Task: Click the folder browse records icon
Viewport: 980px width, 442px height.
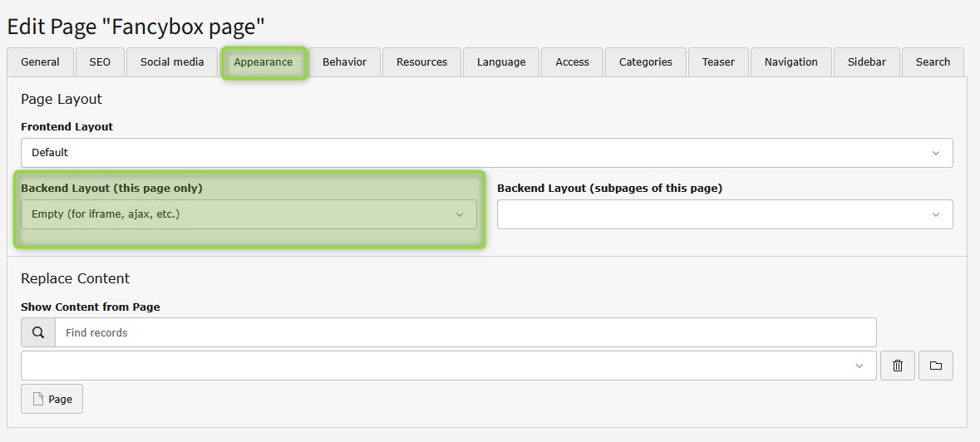Action: (x=935, y=366)
